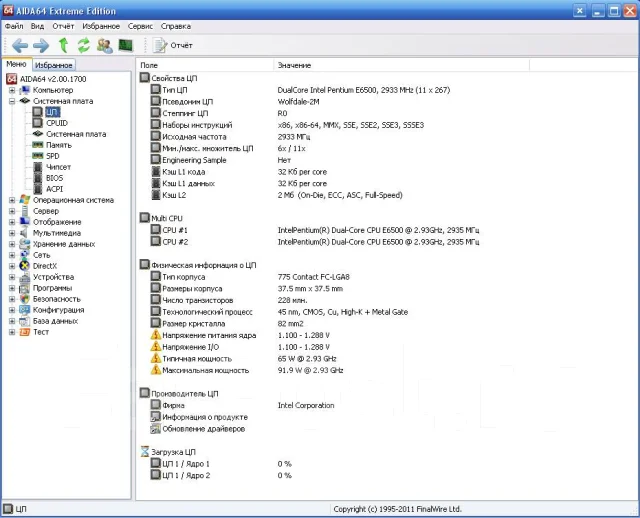Viewport: 640px width, 518px height.
Task: Expand the Устройства tree node
Action: click(x=12, y=277)
